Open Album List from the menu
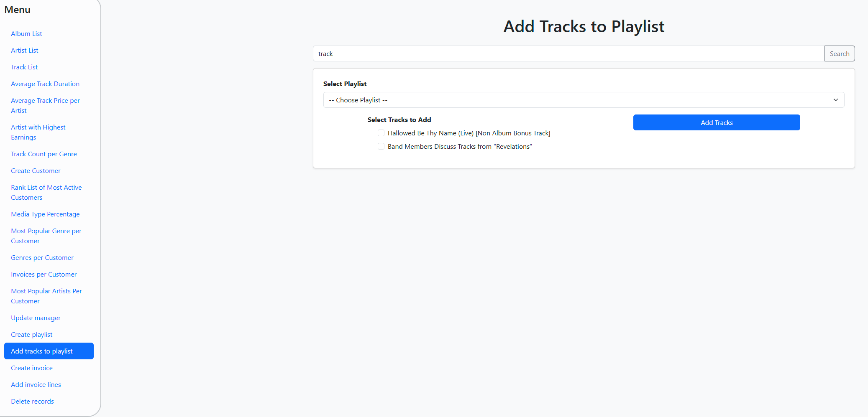Screen dimensions: 868x417 [26, 33]
